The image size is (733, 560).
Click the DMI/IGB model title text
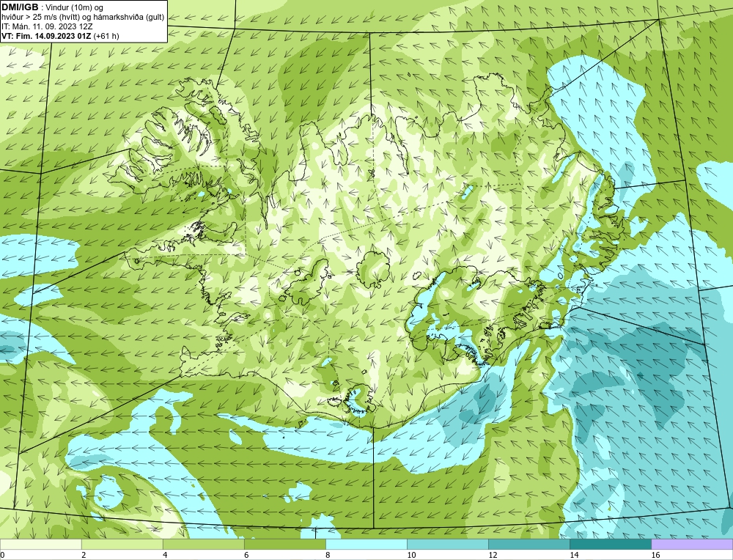(x=20, y=7)
